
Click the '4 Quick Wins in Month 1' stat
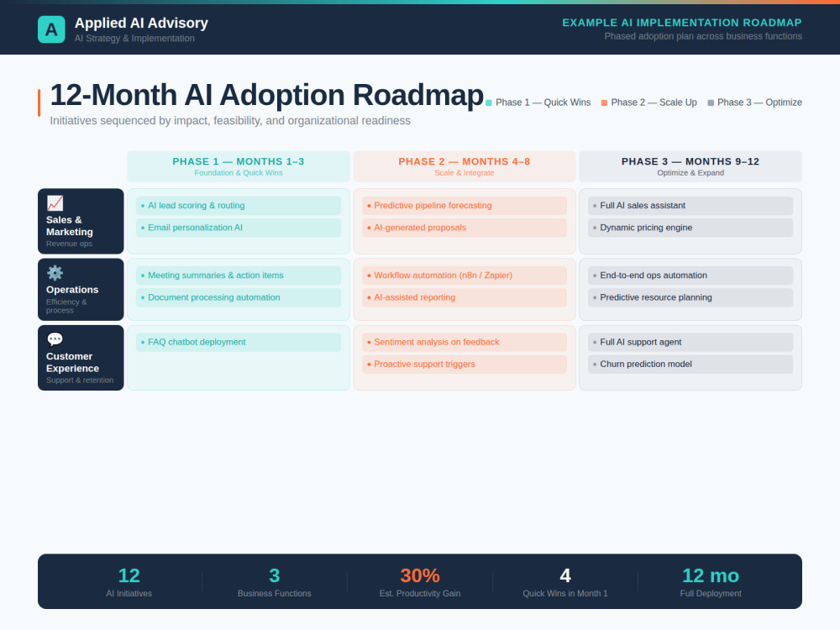pyautogui.click(x=565, y=582)
